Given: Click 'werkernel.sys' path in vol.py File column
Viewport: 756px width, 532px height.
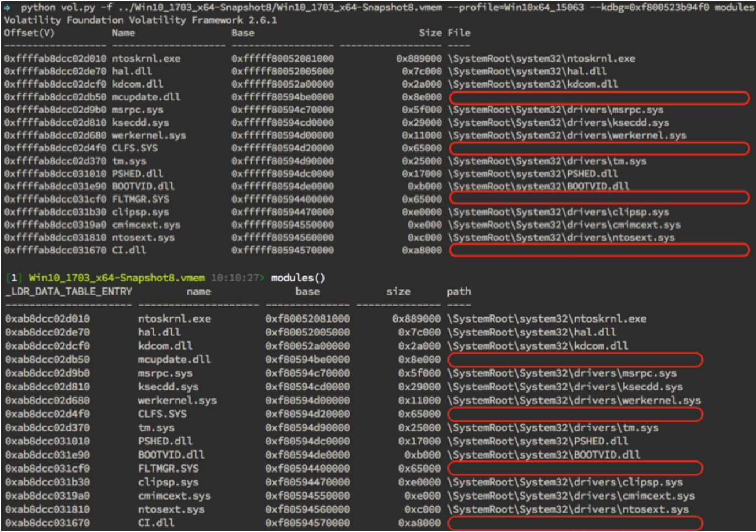Looking at the screenshot, I should (567, 135).
